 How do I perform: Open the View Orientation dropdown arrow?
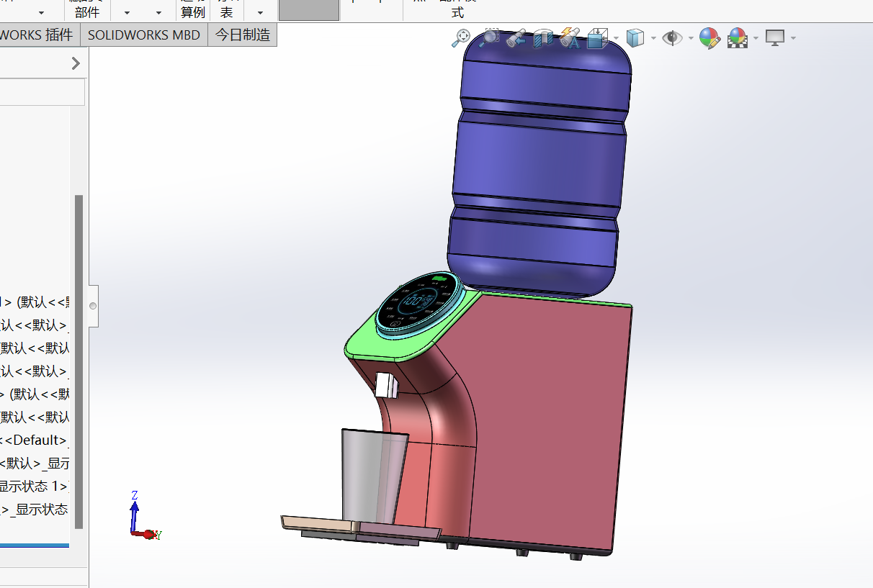click(616, 38)
